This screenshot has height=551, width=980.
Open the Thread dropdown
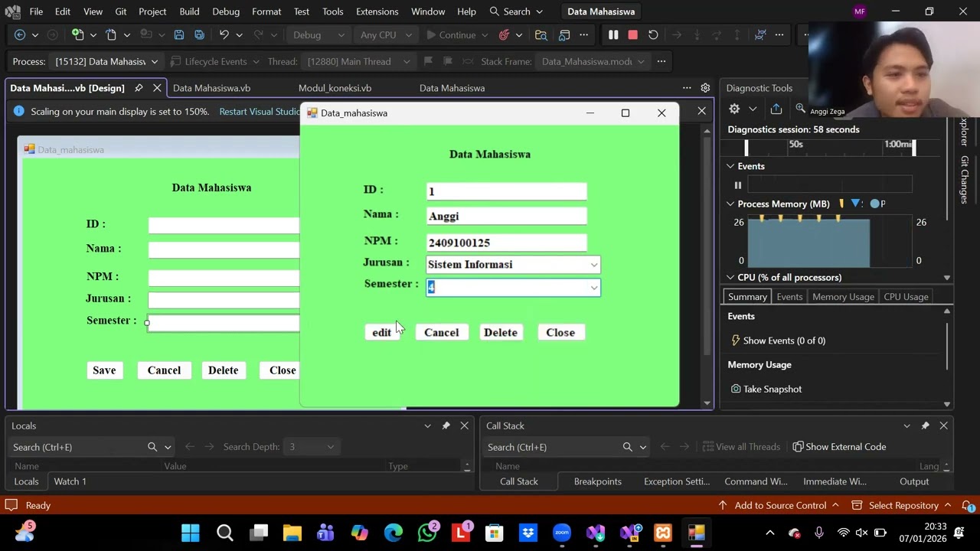click(x=358, y=61)
